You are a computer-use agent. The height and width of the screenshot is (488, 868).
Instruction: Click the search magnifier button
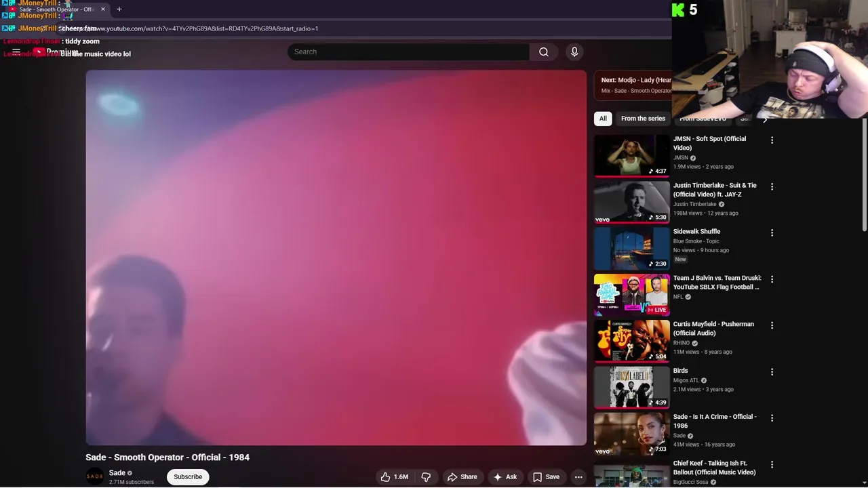pos(544,52)
